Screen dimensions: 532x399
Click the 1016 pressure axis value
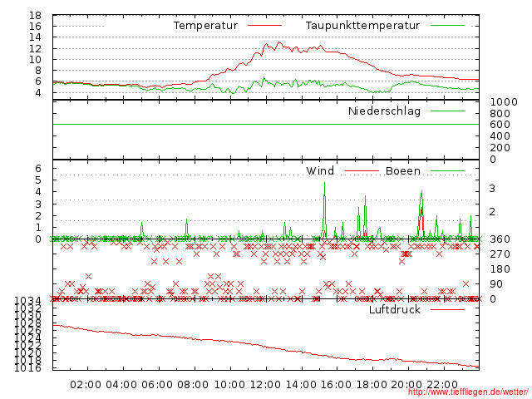click(x=27, y=368)
